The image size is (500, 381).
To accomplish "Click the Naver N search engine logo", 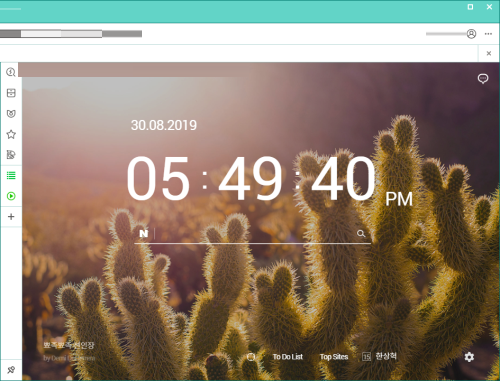I will point(144,233).
